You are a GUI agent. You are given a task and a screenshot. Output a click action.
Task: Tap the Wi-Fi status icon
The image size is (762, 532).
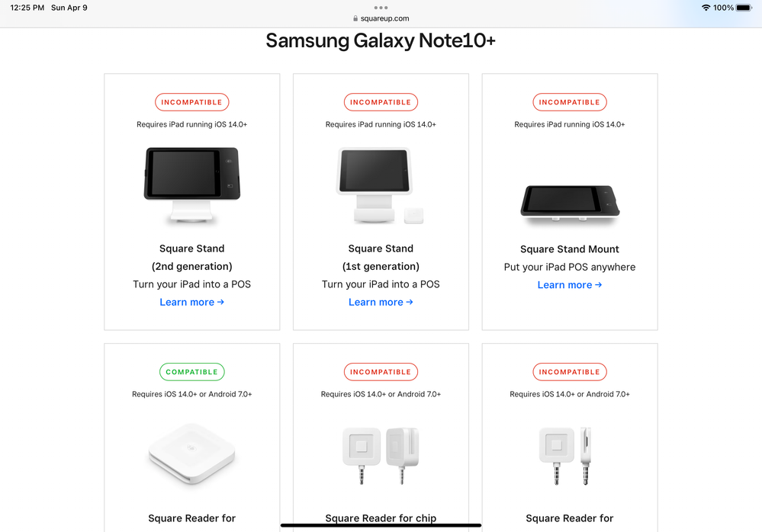706,8
